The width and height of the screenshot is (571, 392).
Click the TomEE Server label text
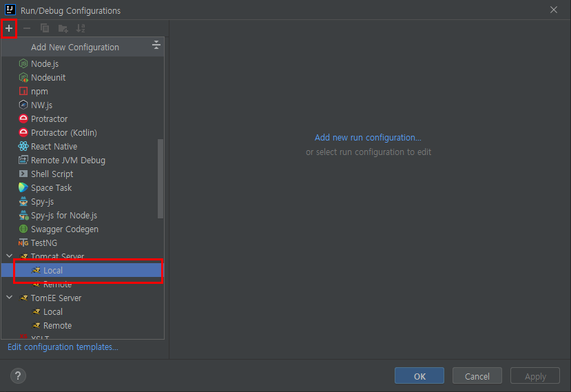point(56,298)
